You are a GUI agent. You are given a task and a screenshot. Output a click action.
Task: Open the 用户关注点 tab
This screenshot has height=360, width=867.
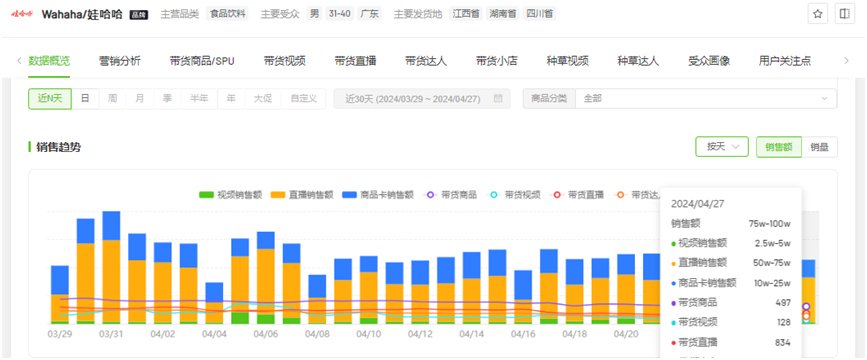coord(785,61)
